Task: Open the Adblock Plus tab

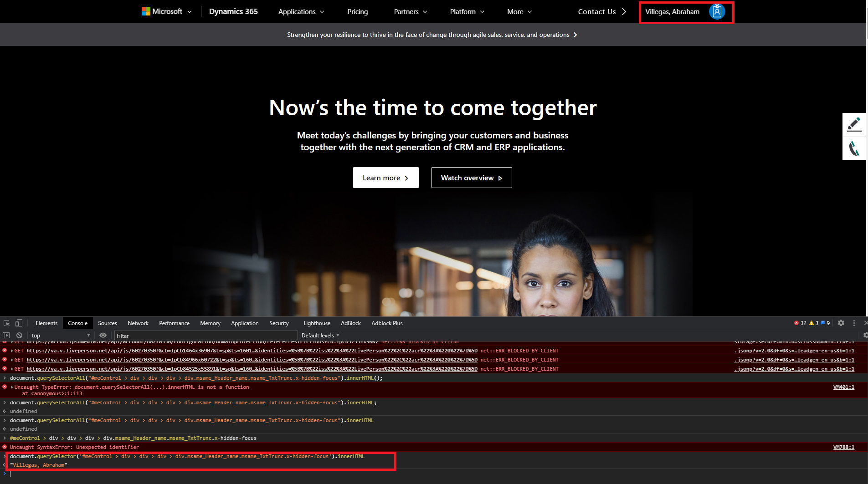Action: tap(387, 323)
